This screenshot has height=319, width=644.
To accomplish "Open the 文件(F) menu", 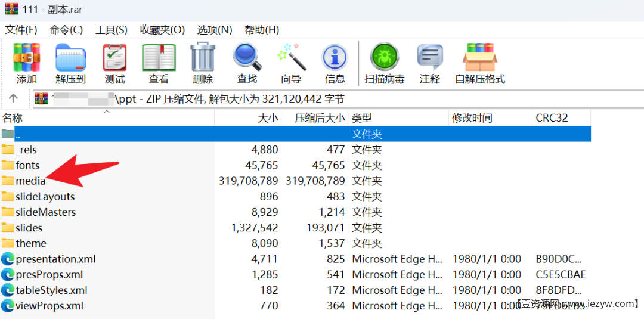I will coord(21,30).
